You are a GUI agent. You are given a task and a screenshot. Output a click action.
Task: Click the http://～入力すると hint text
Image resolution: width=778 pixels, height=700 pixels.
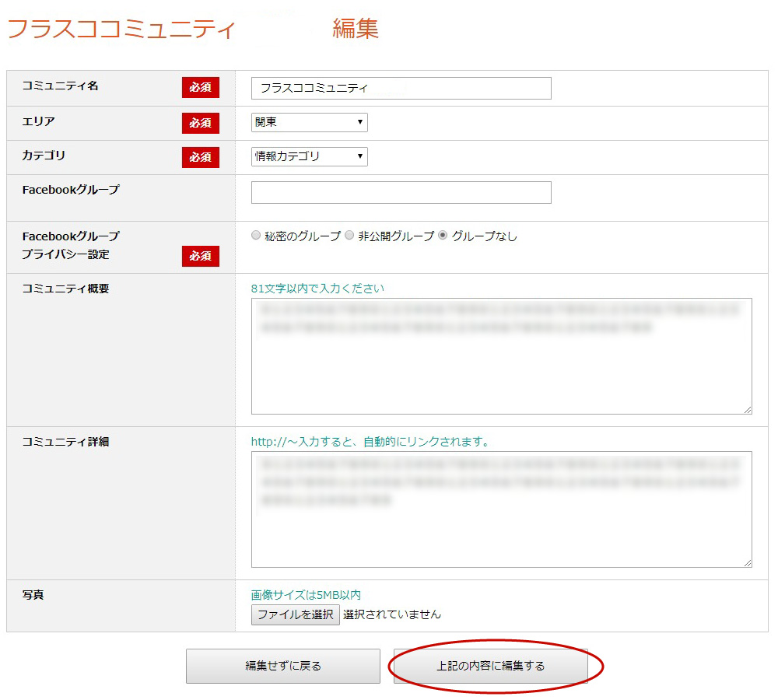point(370,442)
